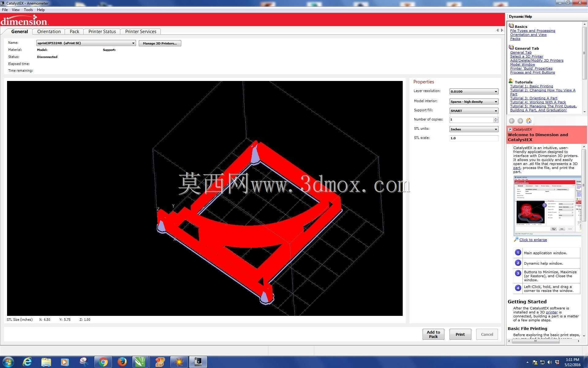This screenshot has height=368, width=588.
Task: Go forward in the Dynamic Help pane
Action: coord(520,121)
